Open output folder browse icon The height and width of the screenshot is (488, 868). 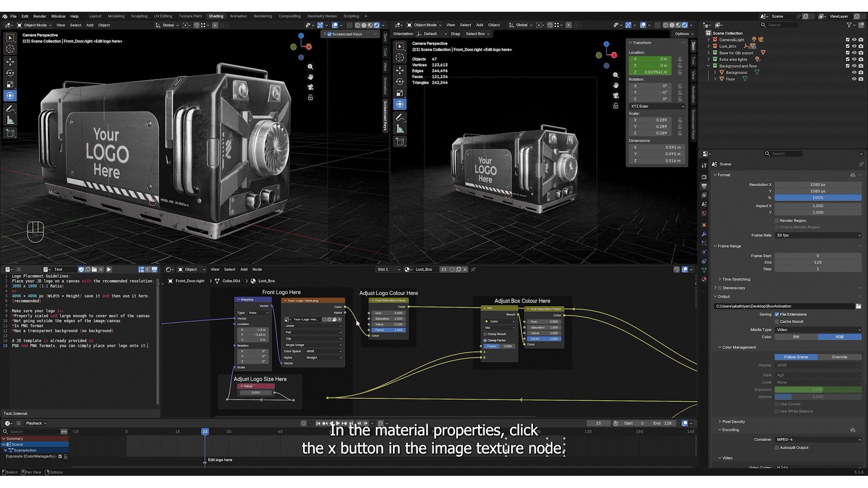858,306
